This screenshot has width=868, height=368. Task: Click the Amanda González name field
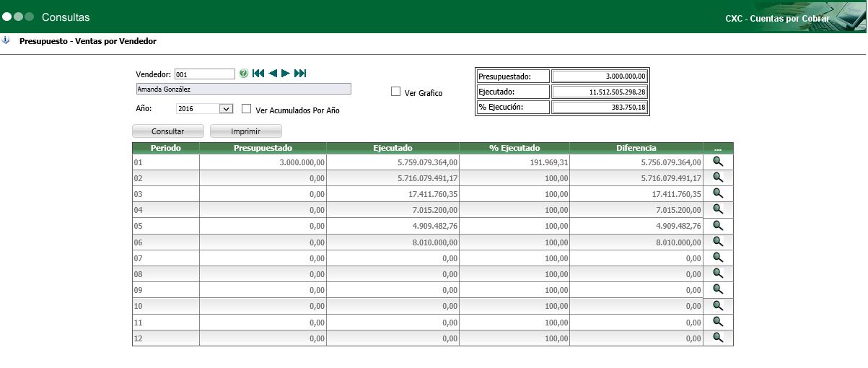243,89
